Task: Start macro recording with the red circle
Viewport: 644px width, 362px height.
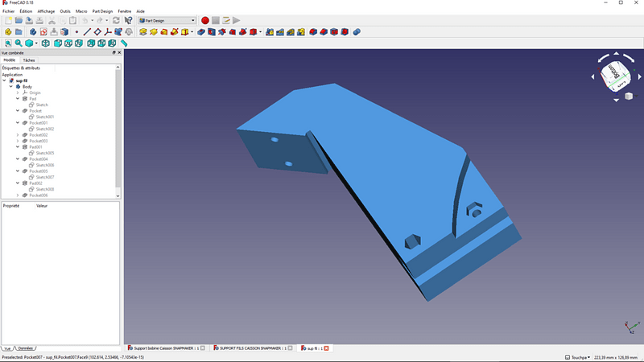Action: pos(205,21)
